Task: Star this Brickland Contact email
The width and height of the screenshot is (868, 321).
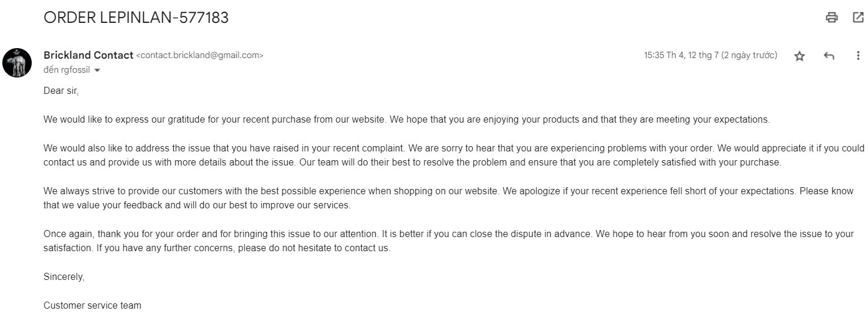Action: pyautogui.click(x=799, y=56)
